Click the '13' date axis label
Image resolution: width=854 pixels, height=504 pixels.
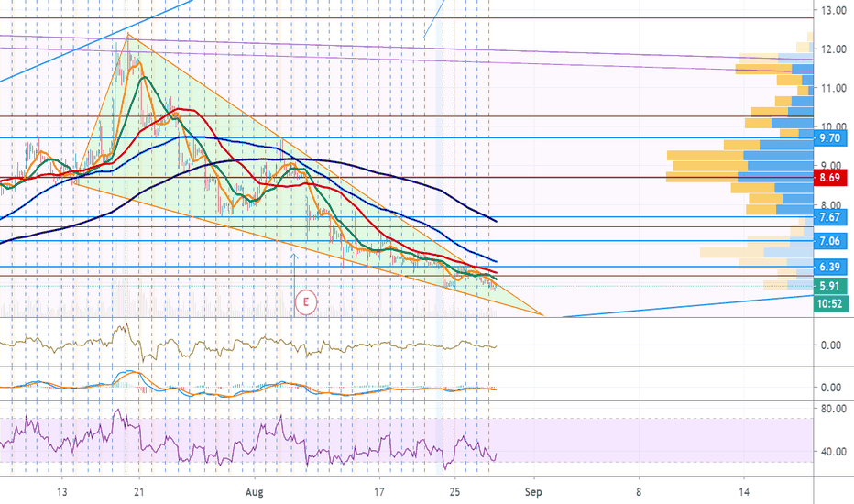point(62,492)
